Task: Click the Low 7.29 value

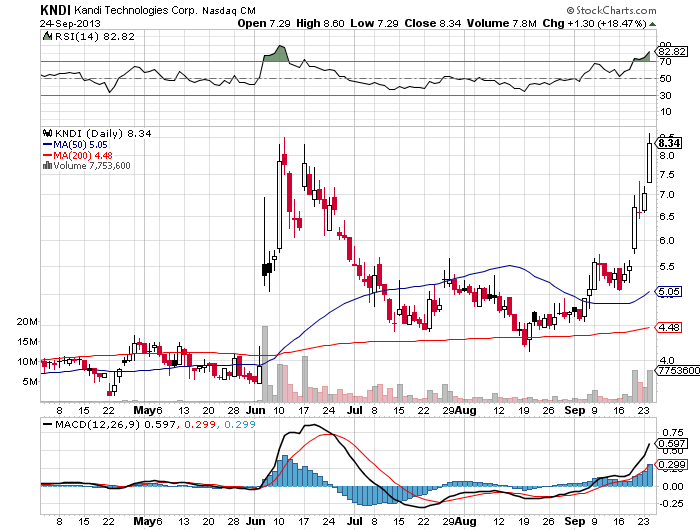Action: (374, 23)
